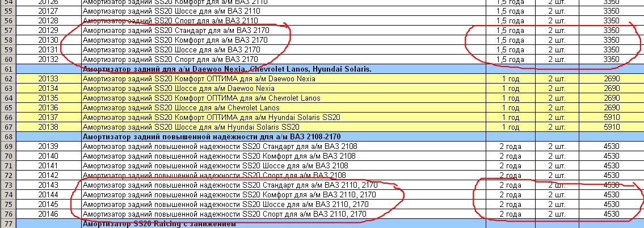This screenshot has height=228, width=644.
Task: Select cell 'повышенной надежности SS20 Стандарт для а/м ВАЗ 2108'
Action: (283, 147)
